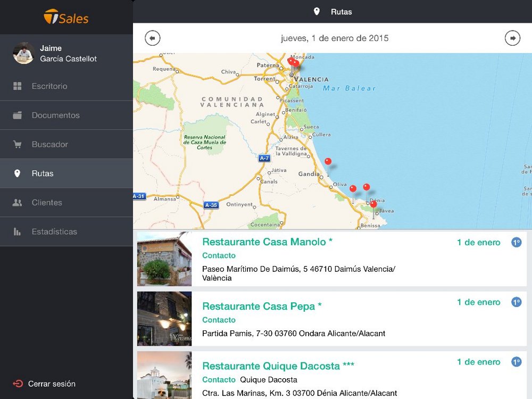Click '1 de enero' date for Casa Pepa
Viewport: 532px width, 399px height.
point(479,302)
